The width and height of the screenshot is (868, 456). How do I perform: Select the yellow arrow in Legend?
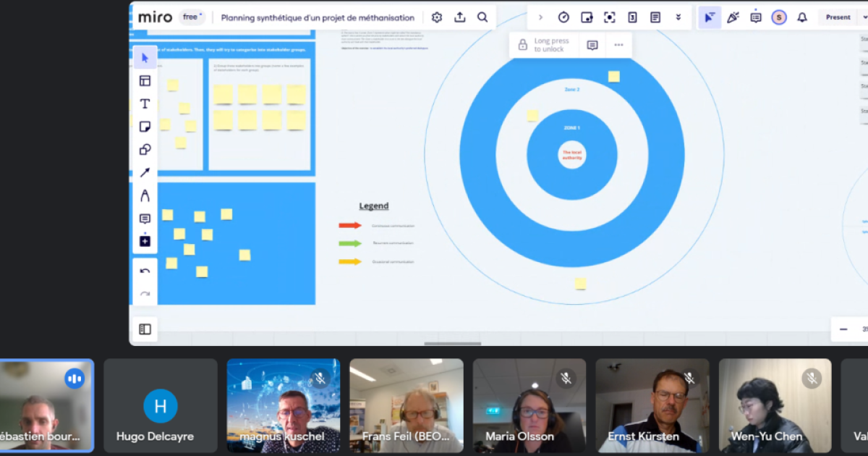click(350, 262)
